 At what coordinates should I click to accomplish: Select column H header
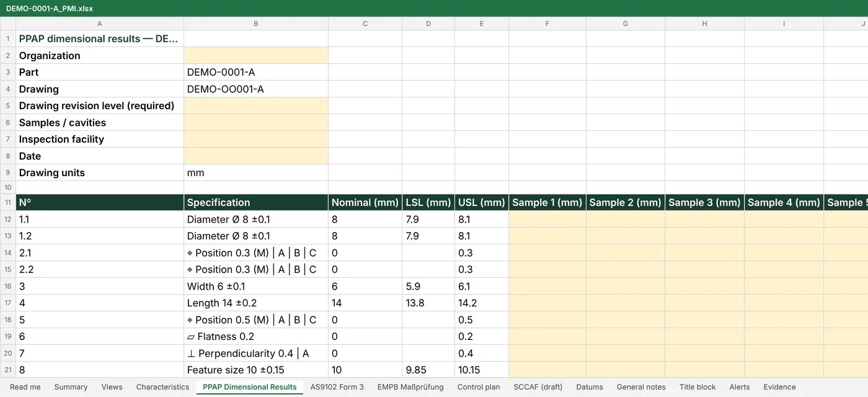click(x=705, y=24)
